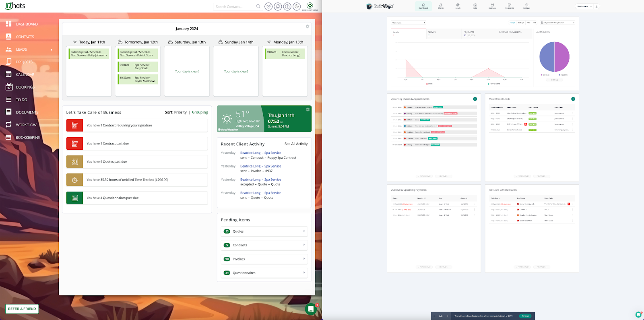This screenshot has height=320, width=644.
Task: Open the date range picker in Studio Ninja
Action: [x=557, y=23]
